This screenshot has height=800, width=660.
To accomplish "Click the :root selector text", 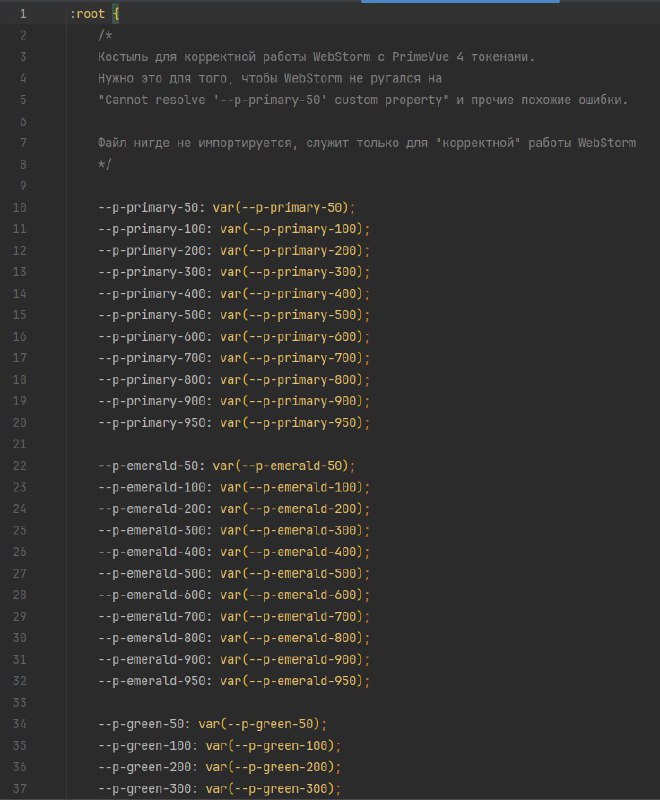I will pos(87,14).
